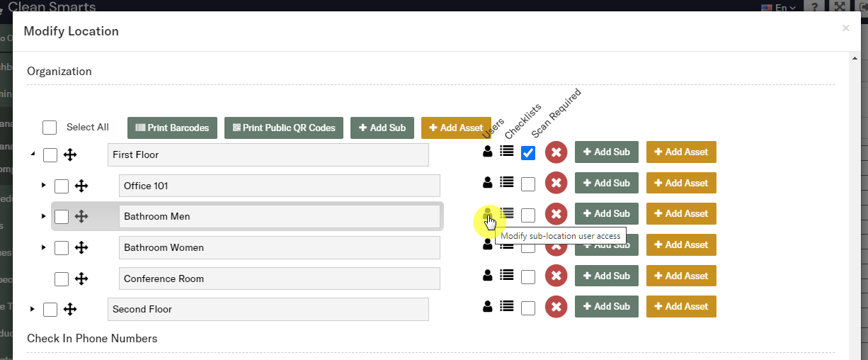Expand the Office 101 sub-location
The height and width of the screenshot is (360, 868).
pyautogui.click(x=44, y=185)
